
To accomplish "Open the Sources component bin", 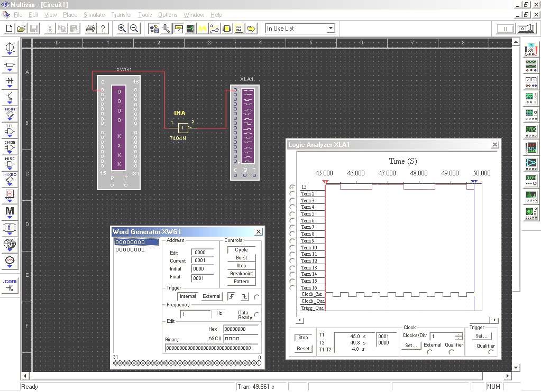I will (10, 48).
